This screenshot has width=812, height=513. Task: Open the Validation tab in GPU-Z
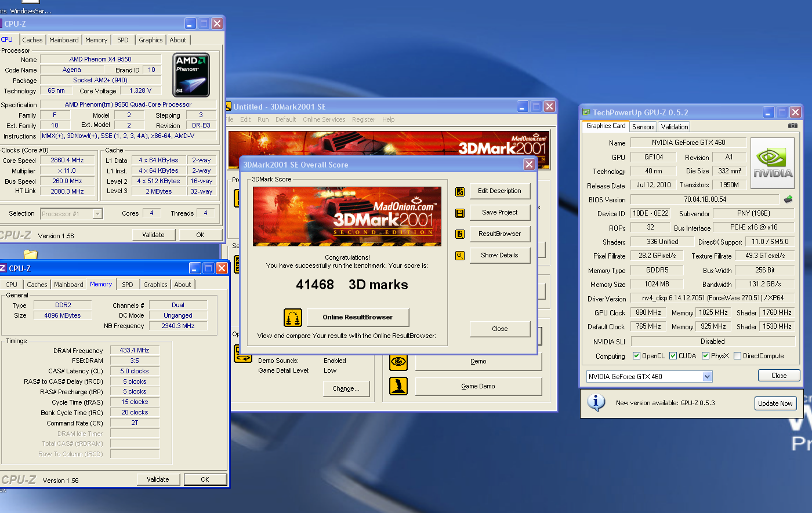(675, 127)
